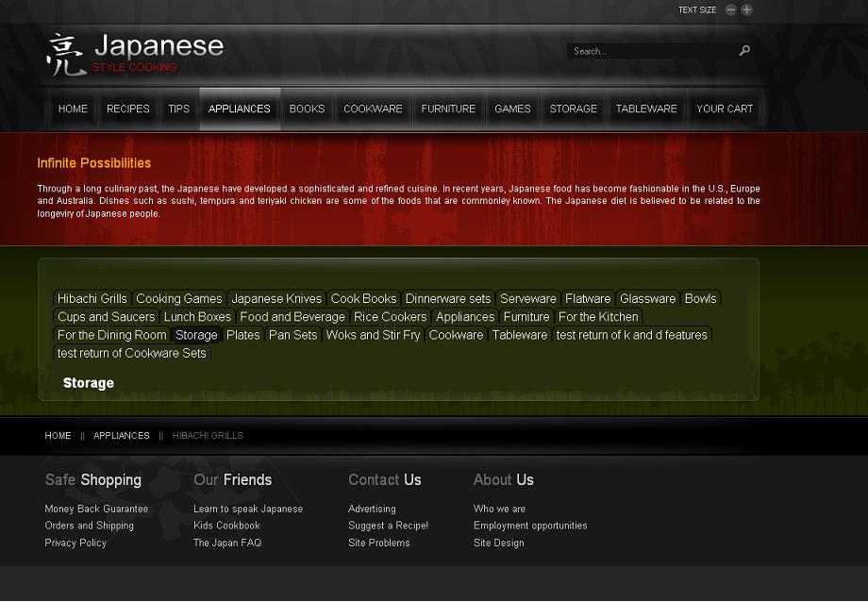Select the Cookware tag in tag cloud
The width and height of the screenshot is (868, 602).
[456, 335]
